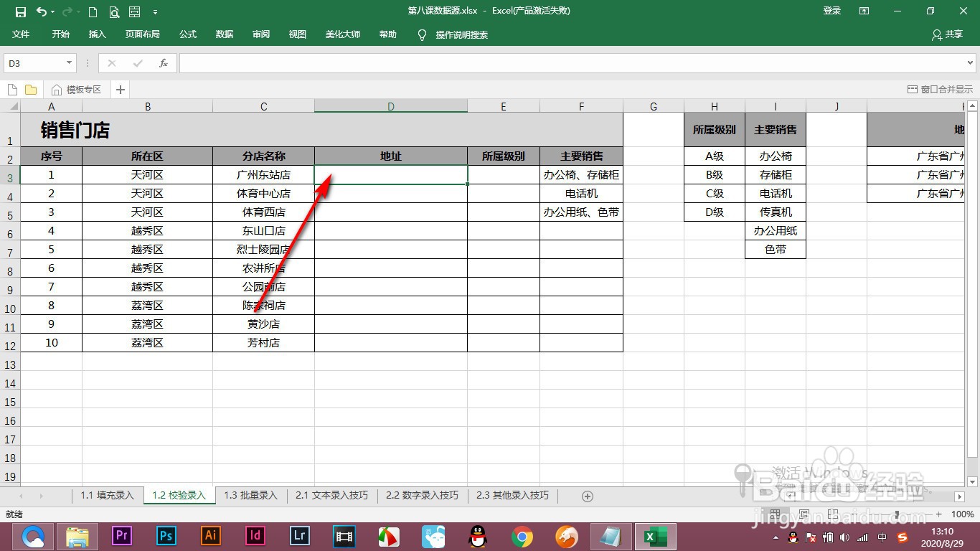Click sheet tab scroll-right arrow
The image size is (980, 551).
pyautogui.click(x=41, y=496)
